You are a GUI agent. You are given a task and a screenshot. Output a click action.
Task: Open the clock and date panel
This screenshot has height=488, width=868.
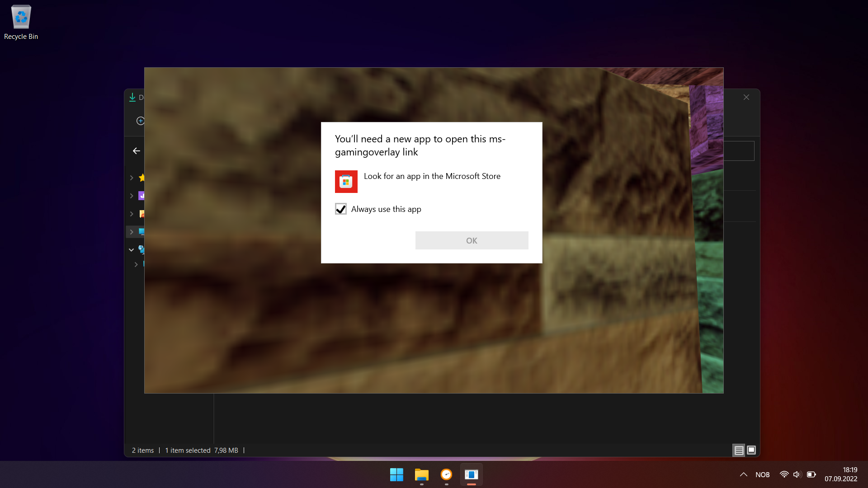(x=841, y=474)
